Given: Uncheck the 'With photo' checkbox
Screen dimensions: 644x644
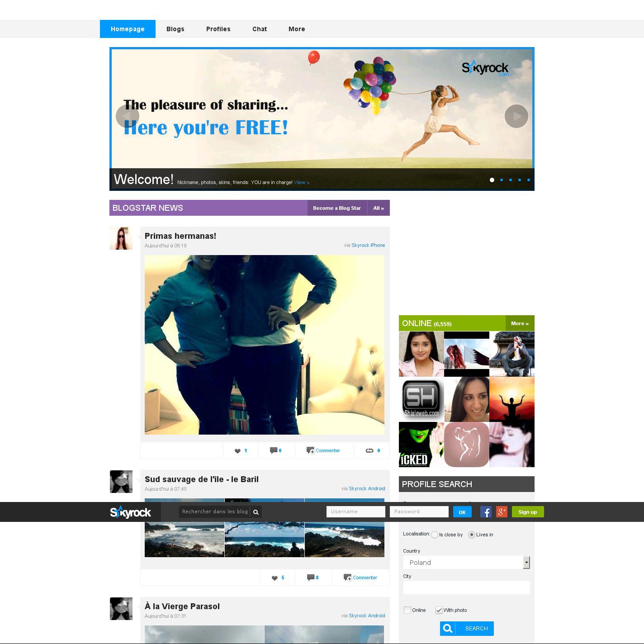Looking at the screenshot, I should click(x=439, y=610).
